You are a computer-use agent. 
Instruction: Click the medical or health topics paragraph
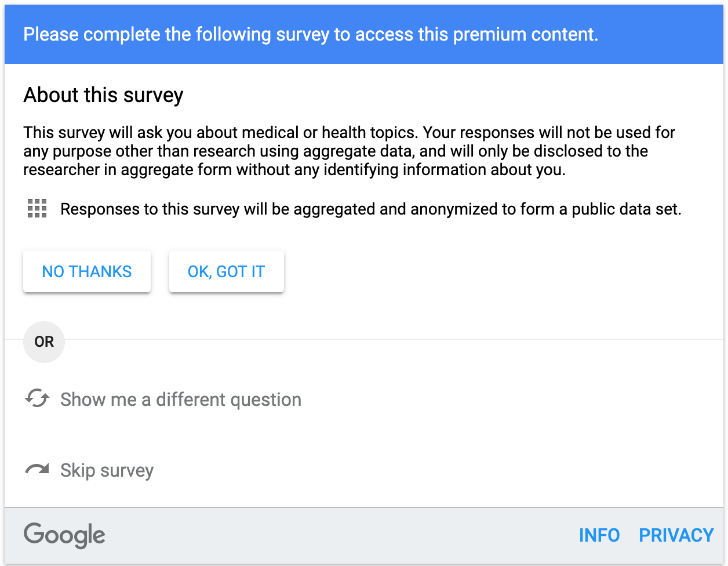coord(349,151)
